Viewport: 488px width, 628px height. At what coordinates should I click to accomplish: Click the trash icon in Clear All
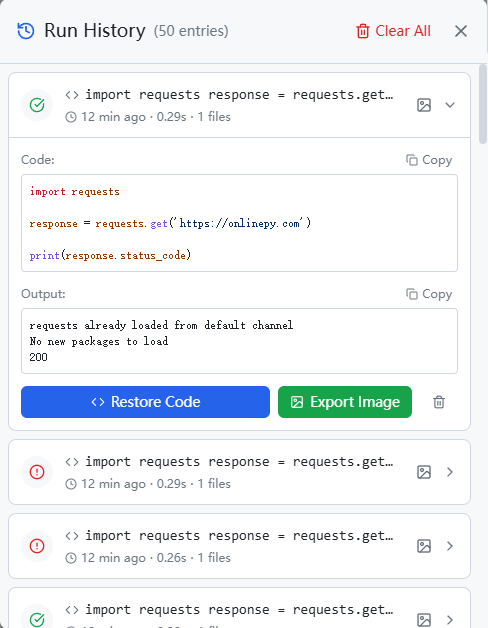pyautogui.click(x=363, y=31)
